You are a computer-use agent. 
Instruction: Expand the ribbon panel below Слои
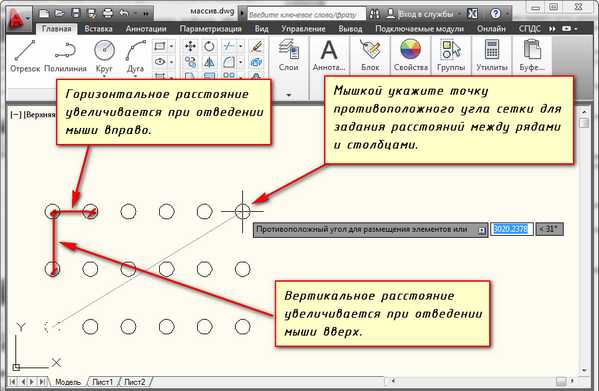point(289,95)
